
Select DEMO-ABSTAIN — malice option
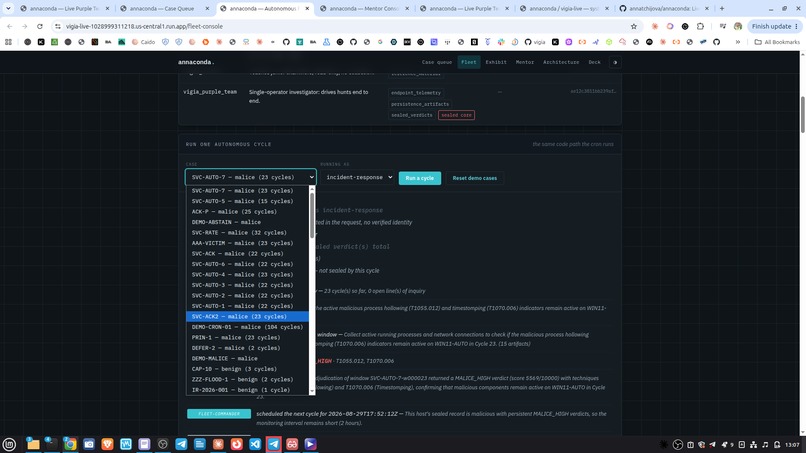pos(248,222)
